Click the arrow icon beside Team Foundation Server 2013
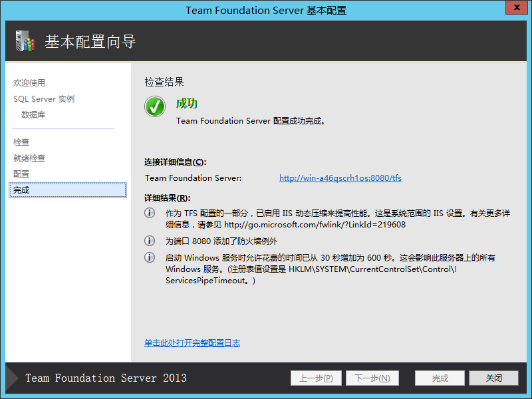 click(12, 378)
